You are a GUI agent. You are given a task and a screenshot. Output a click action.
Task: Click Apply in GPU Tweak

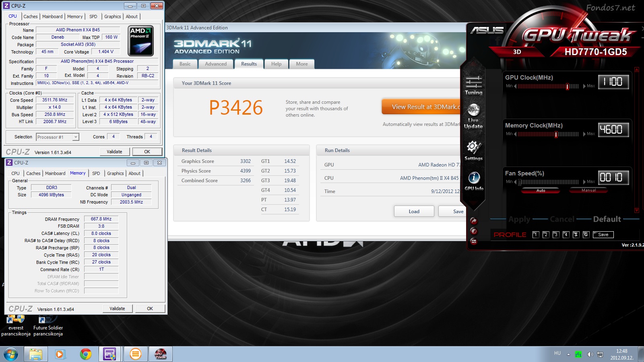519,219
